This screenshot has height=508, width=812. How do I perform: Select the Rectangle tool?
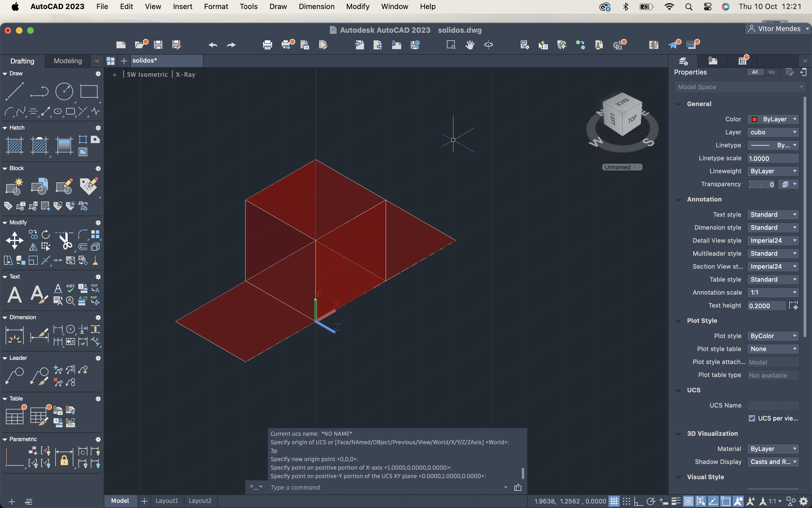point(89,91)
